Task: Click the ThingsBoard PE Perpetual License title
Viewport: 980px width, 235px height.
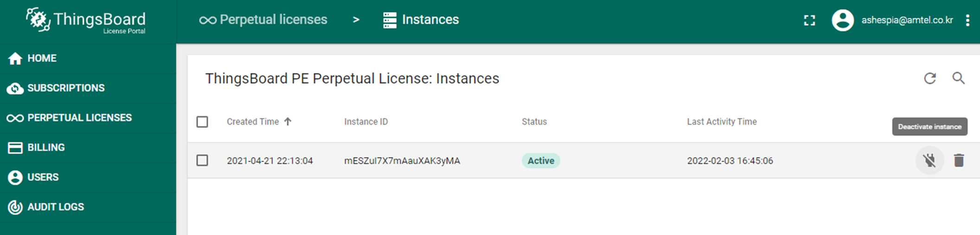Action: [x=352, y=78]
